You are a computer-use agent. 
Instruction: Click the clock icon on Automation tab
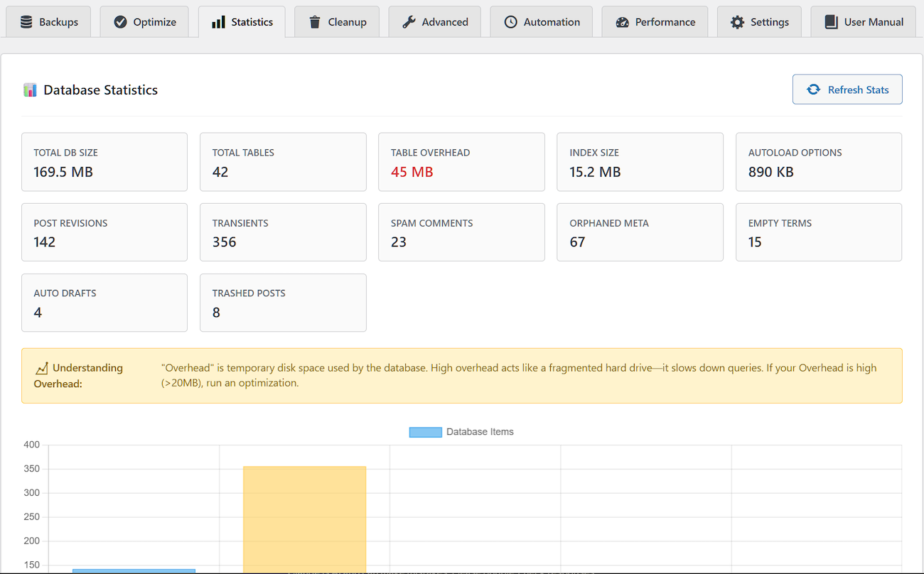tap(510, 22)
